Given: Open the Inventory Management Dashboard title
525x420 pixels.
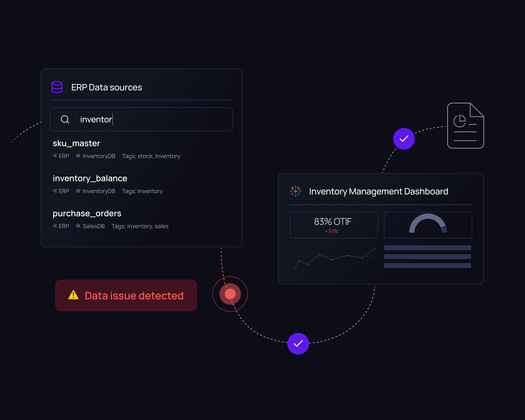Looking at the screenshot, I should point(378,191).
